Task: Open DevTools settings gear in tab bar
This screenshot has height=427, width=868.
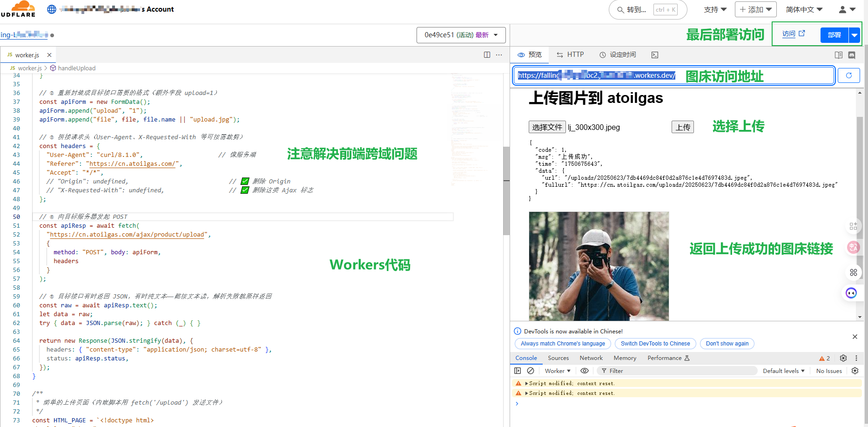Action: [843, 358]
